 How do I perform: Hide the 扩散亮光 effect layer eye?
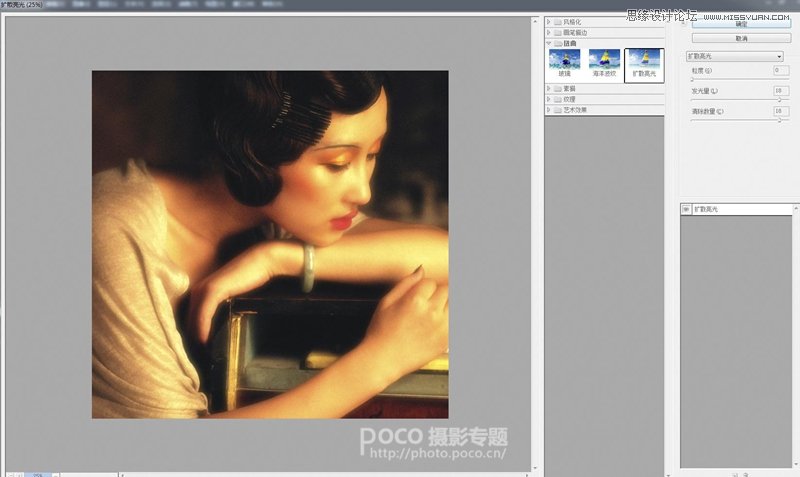pos(686,209)
